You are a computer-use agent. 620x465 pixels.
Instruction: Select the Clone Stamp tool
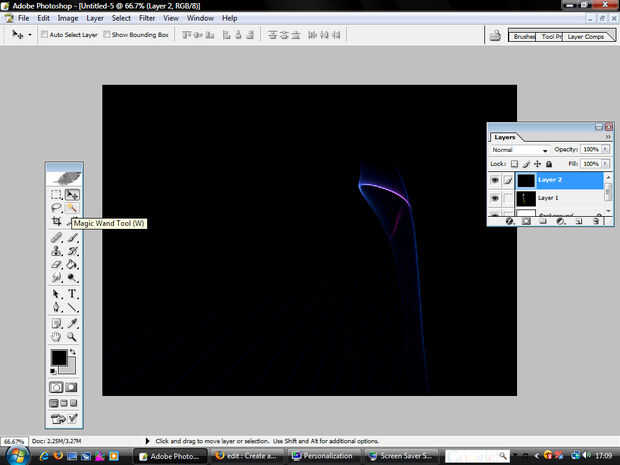[x=56, y=251]
